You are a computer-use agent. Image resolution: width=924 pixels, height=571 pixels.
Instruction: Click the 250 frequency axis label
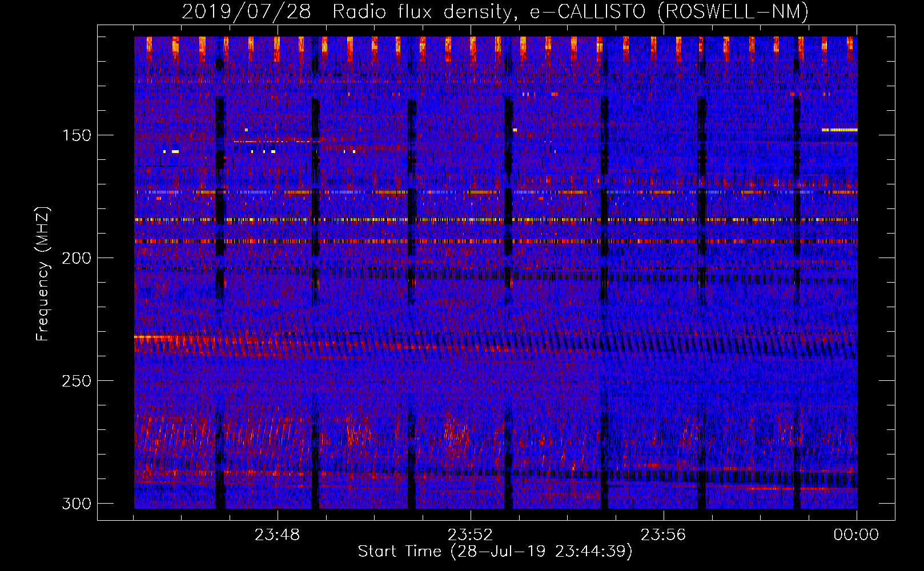point(77,381)
